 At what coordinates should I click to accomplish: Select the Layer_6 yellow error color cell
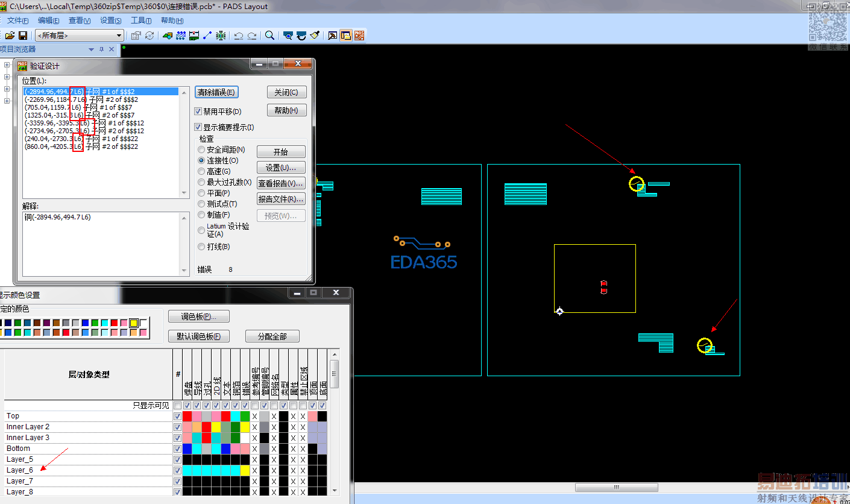click(x=245, y=470)
